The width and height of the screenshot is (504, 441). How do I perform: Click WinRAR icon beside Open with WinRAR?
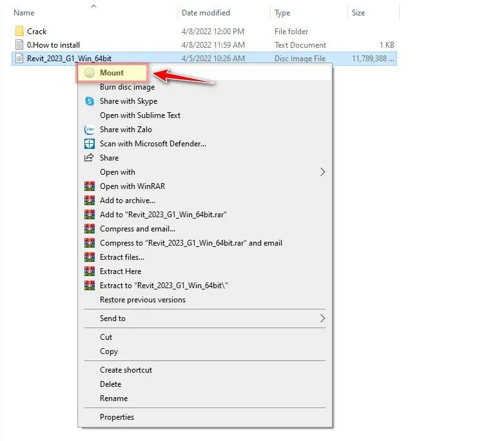click(90, 186)
